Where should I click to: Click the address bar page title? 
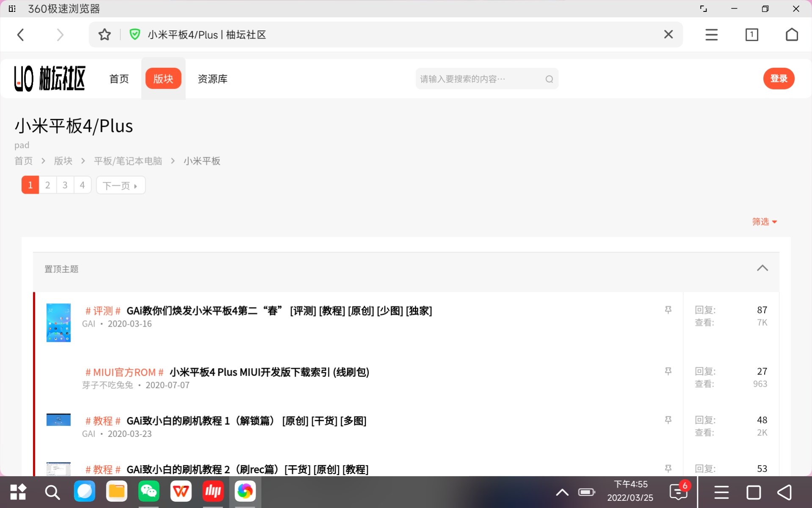207,35
